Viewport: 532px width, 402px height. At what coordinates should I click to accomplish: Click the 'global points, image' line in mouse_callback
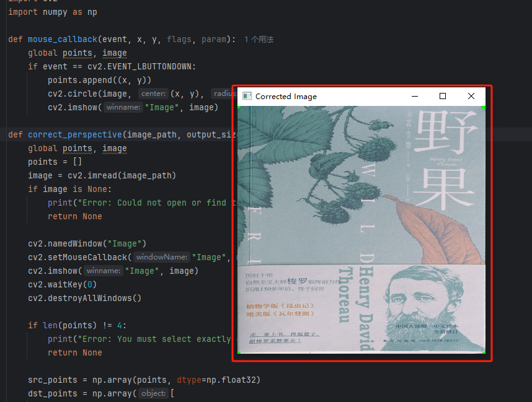78,53
